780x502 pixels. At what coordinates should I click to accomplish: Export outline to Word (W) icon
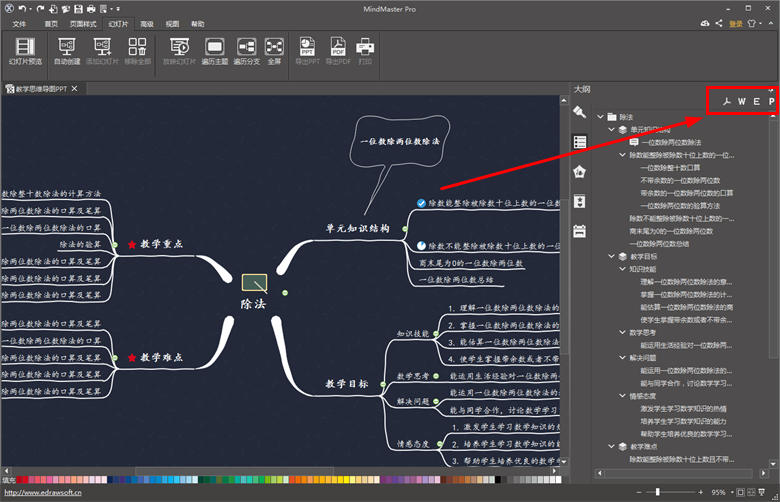742,101
